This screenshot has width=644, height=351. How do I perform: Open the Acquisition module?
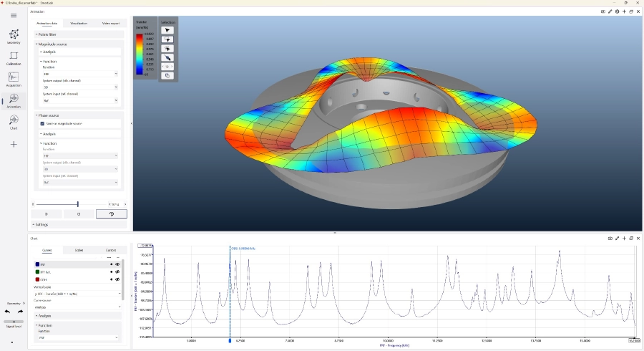pos(14,79)
